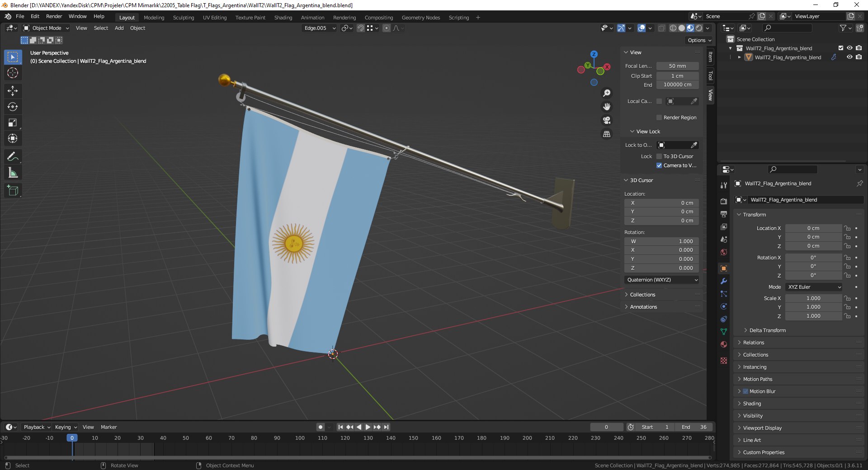Open the Render properties tab icon
The image size is (868, 470).
(724, 201)
